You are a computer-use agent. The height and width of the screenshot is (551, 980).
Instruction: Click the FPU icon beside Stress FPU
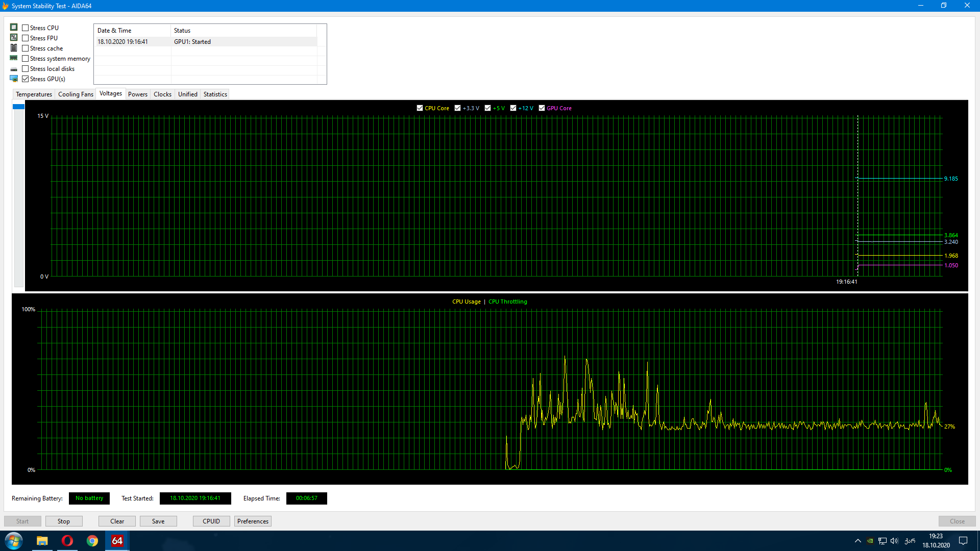tap(14, 38)
